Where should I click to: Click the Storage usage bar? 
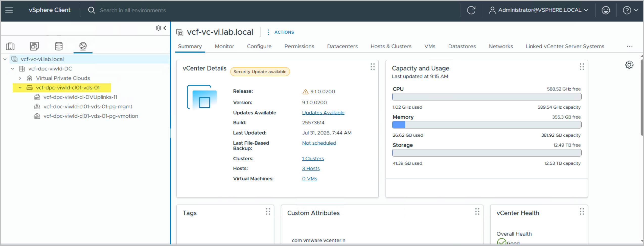(x=487, y=153)
